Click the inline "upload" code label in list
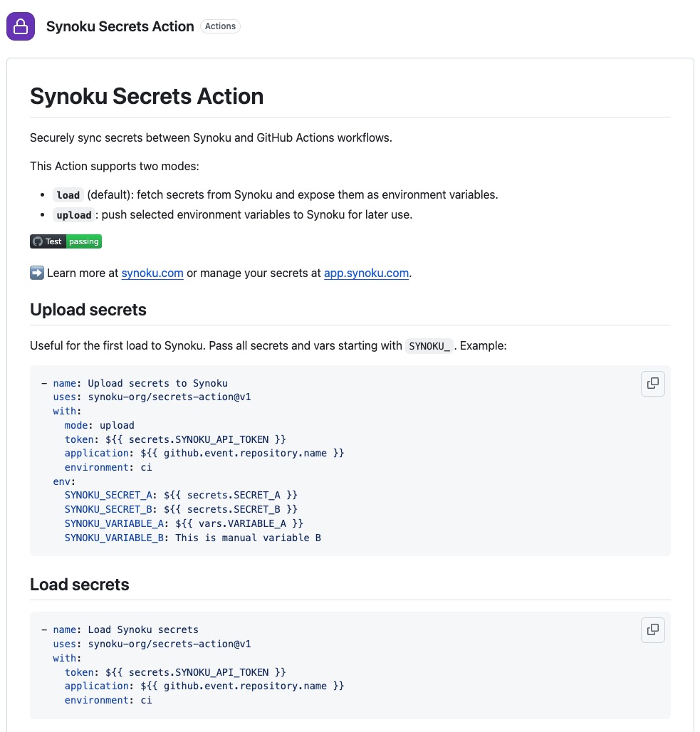Image resolution: width=700 pixels, height=732 pixels. 74,215
